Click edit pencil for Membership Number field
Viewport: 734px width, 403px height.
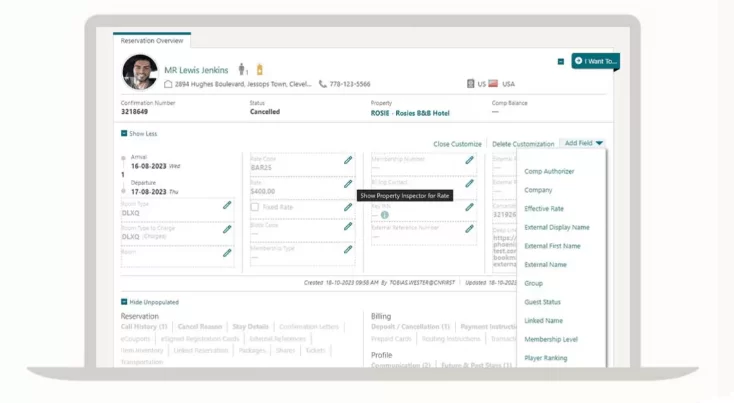coord(469,160)
